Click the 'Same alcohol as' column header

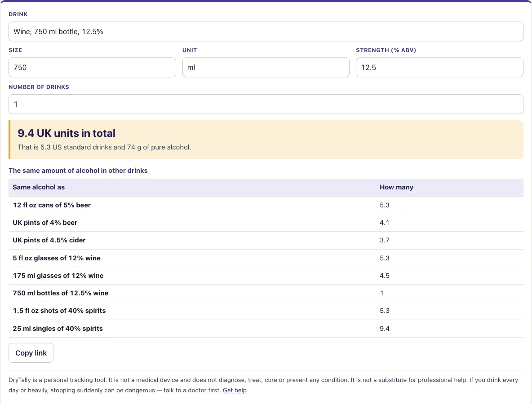point(39,187)
